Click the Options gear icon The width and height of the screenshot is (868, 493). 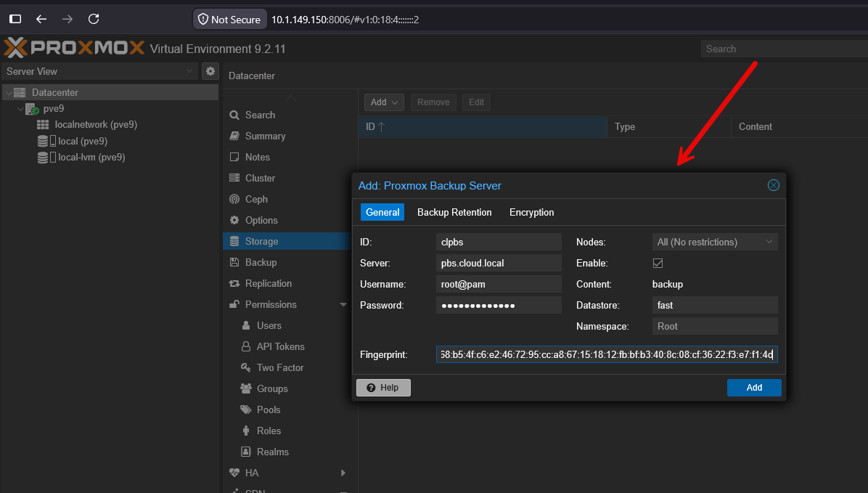click(x=234, y=221)
